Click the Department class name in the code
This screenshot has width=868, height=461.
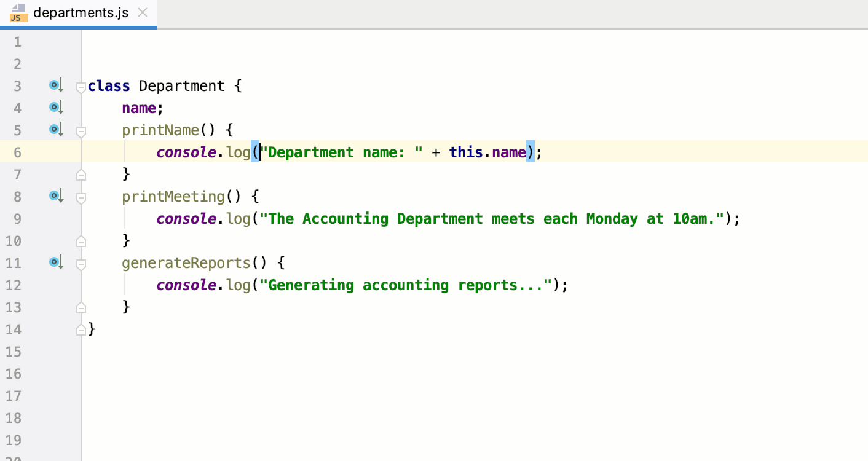(x=182, y=85)
